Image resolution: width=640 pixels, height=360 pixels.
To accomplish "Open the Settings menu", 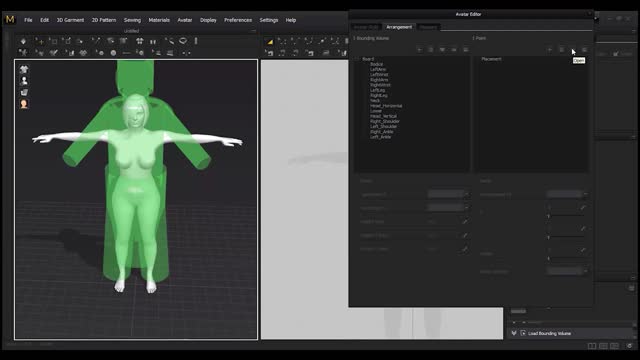I will point(269,20).
